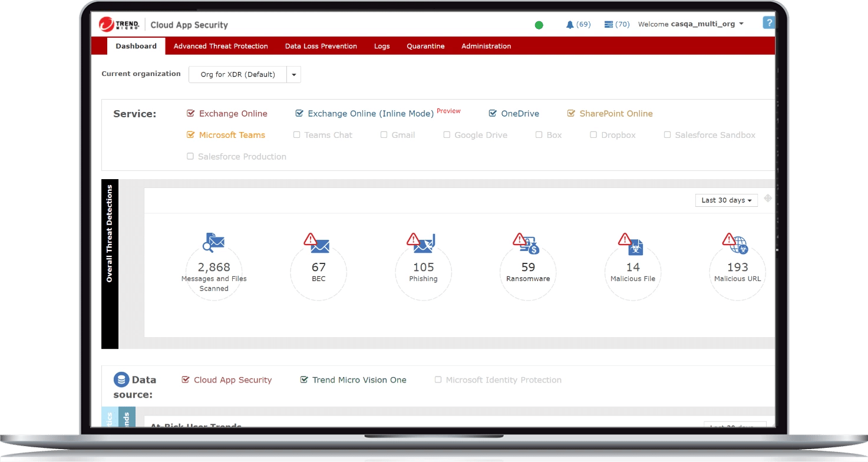Click the Malicious File biohazard icon
Screen dimensions: 868x462
click(631, 243)
